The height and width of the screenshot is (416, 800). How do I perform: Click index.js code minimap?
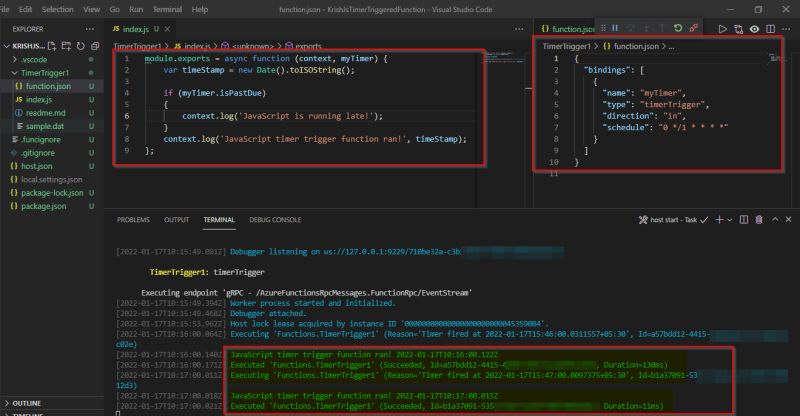point(504,57)
